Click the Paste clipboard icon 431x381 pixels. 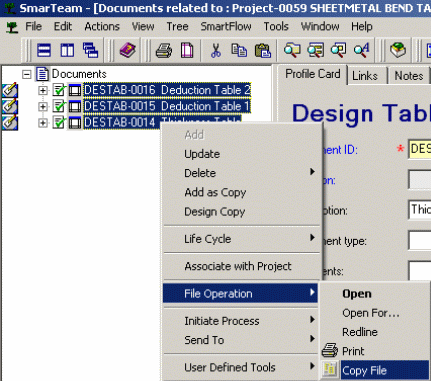pyautogui.click(x=263, y=51)
